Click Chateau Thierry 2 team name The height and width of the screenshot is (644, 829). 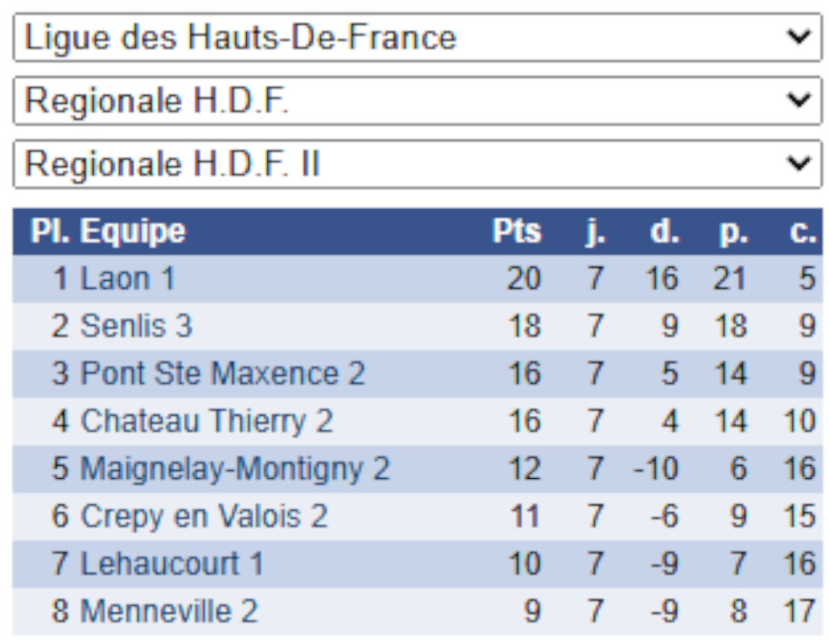pyautogui.click(x=206, y=422)
